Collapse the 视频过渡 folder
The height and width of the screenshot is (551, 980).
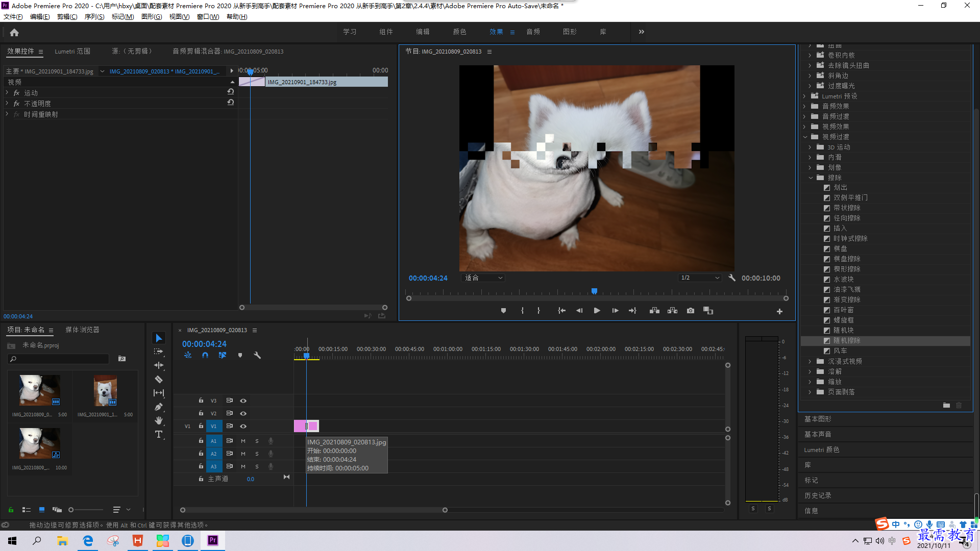[x=805, y=137]
